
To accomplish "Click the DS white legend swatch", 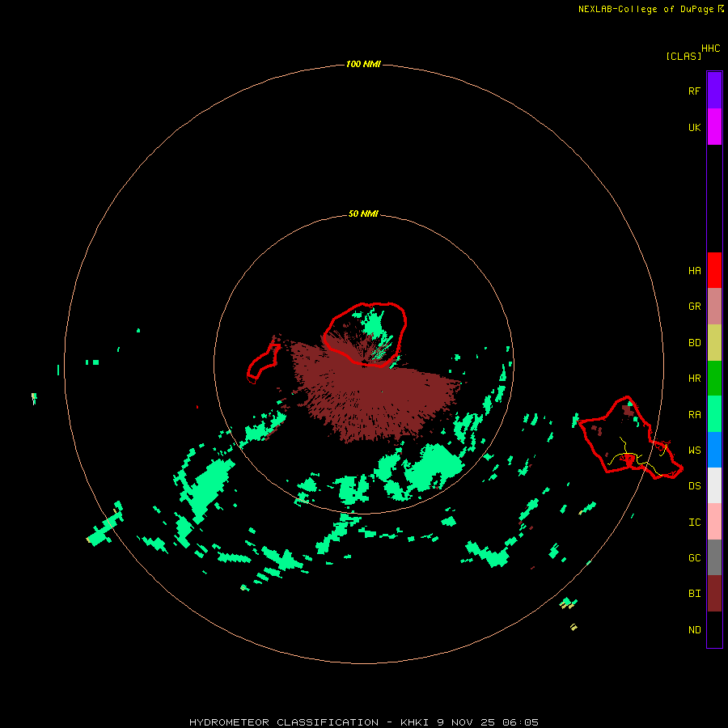I will click(x=714, y=485).
